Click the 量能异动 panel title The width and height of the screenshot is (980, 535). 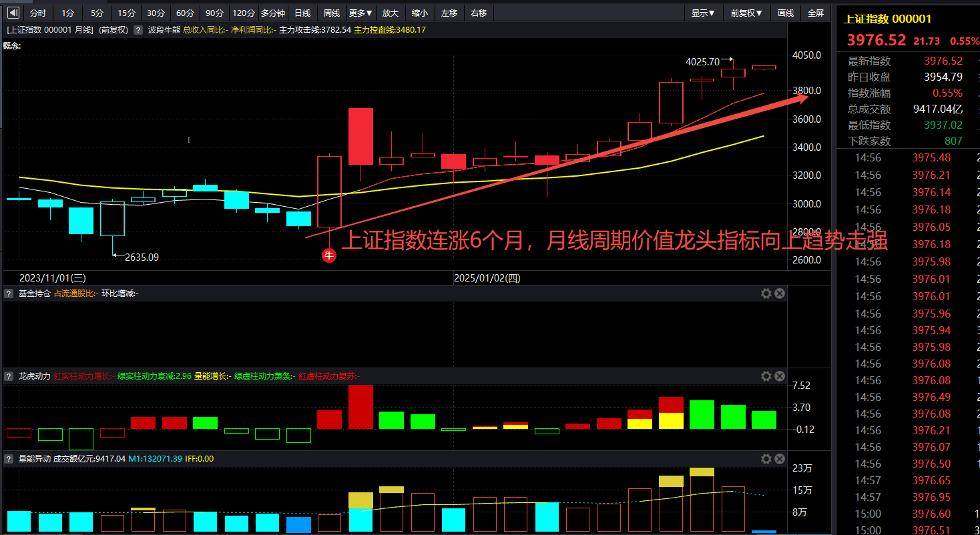[x=34, y=459]
